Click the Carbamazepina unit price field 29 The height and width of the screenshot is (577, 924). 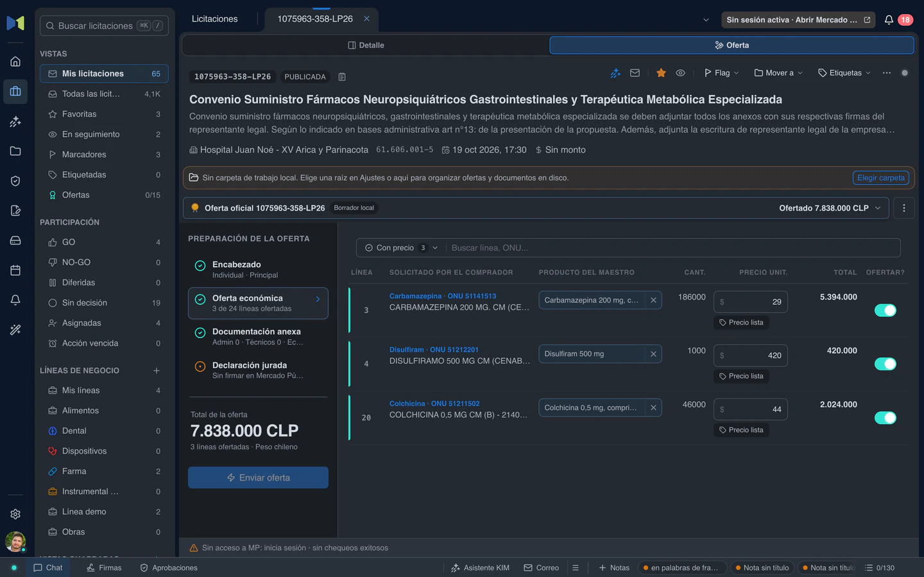point(750,302)
